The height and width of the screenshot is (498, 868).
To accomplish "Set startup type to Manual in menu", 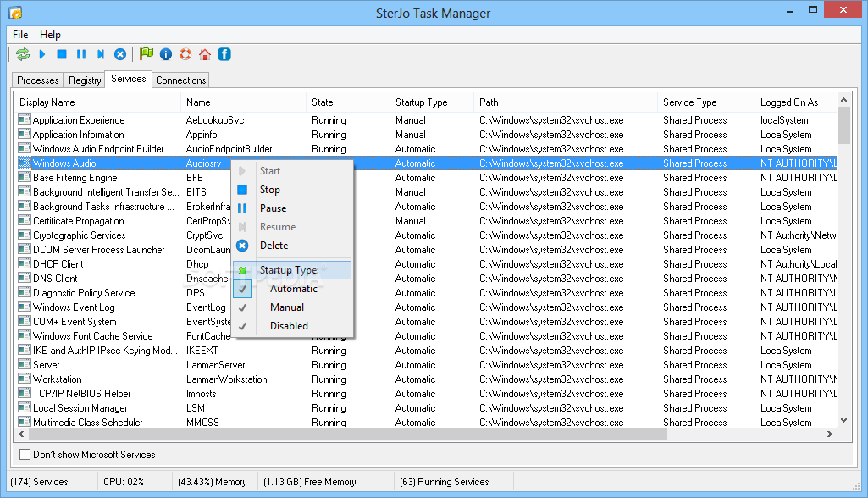I will (292, 307).
